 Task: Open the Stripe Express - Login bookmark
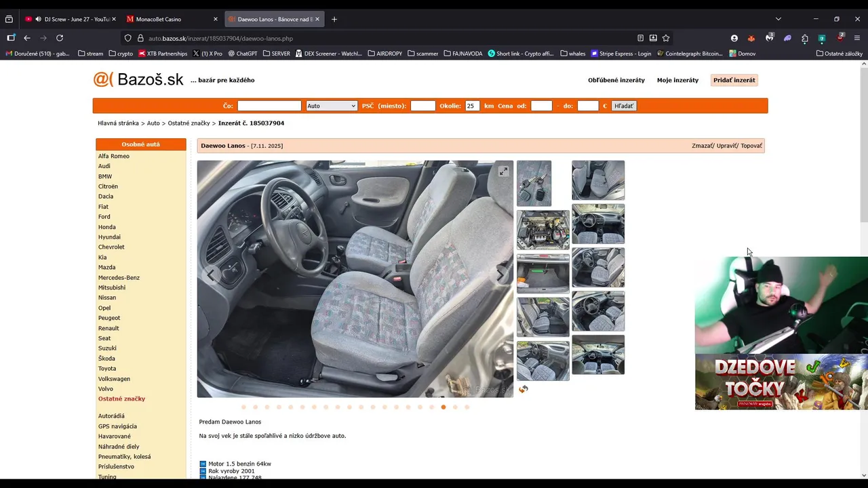621,54
